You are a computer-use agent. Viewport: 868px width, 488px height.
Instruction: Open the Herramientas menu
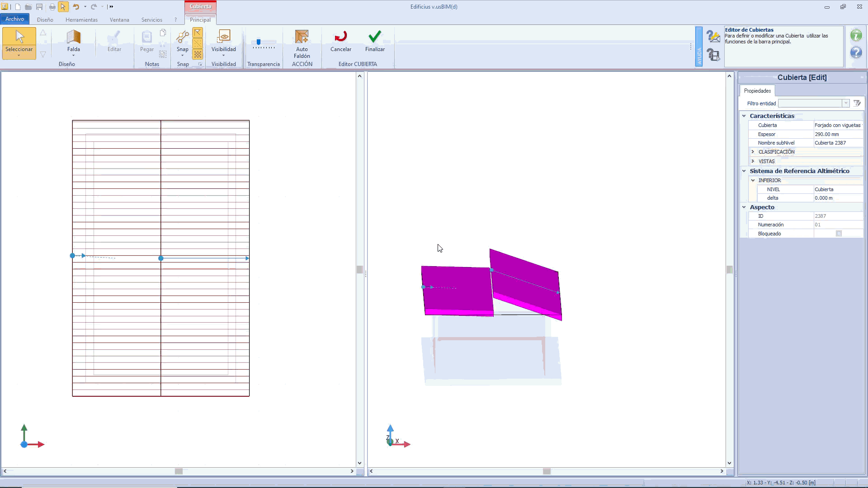81,20
